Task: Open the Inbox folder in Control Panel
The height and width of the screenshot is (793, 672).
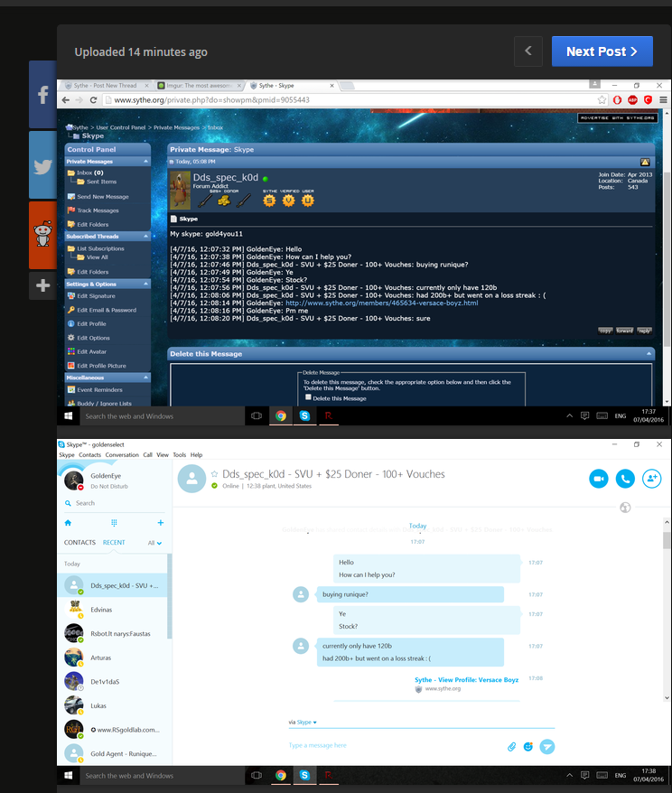Action: 86,173
